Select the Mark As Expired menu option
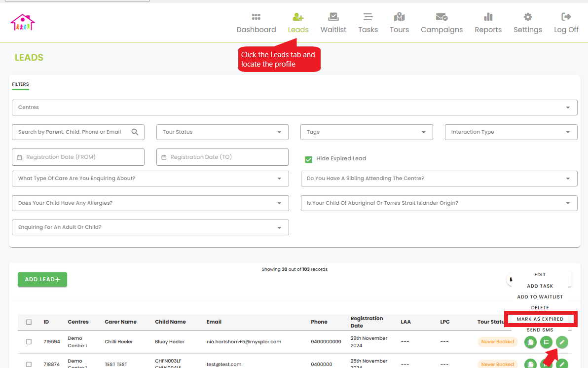Viewport: 588px width, 368px height. [540, 319]
